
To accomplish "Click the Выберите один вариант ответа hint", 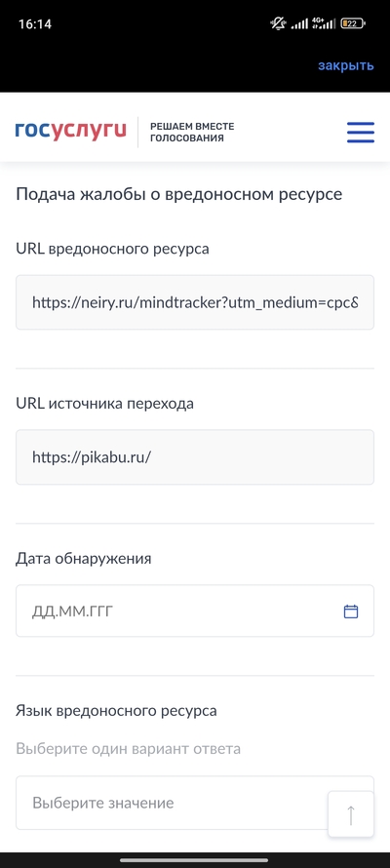I will coord(128,749).
